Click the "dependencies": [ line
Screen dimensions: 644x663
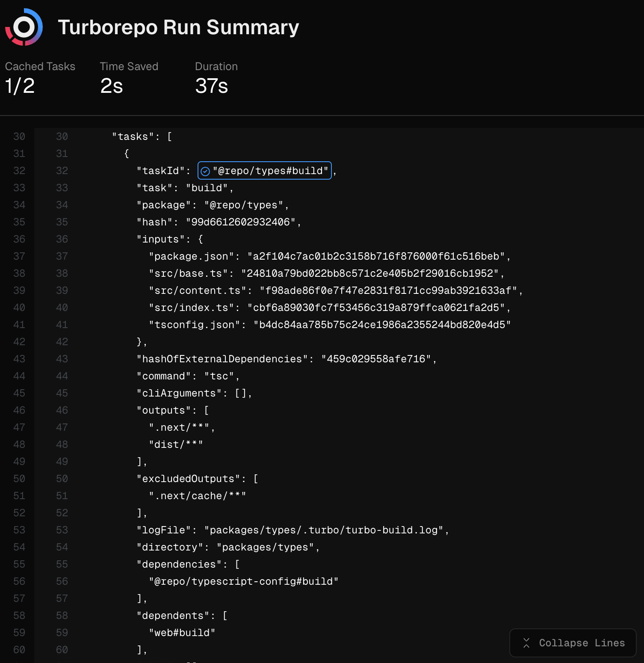(188, 564)
